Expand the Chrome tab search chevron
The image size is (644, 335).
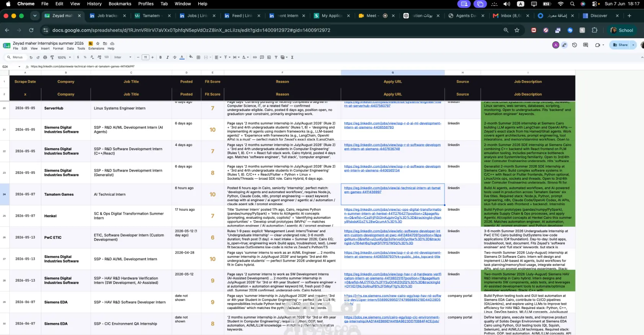(x=35, y=16)
